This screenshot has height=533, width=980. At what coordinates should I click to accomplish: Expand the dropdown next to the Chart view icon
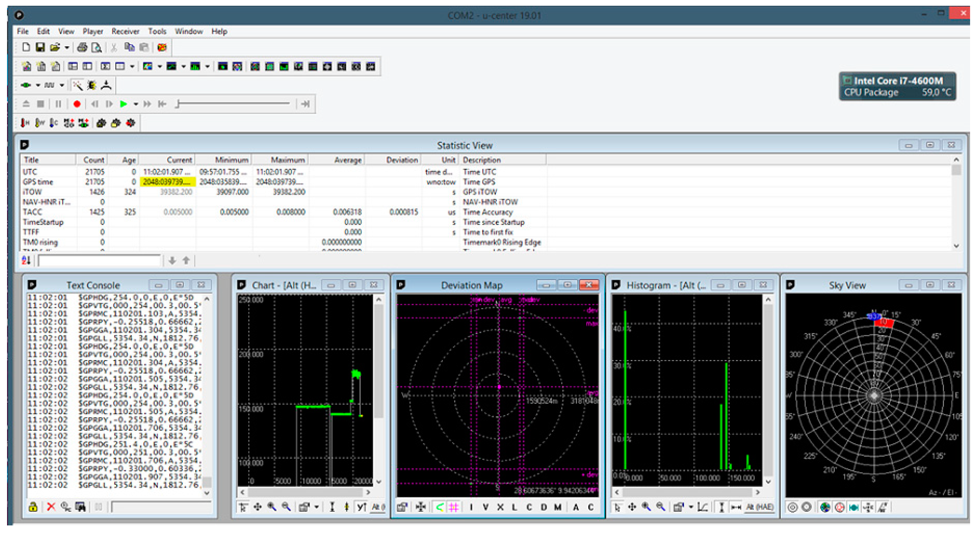tap(183, 67)
